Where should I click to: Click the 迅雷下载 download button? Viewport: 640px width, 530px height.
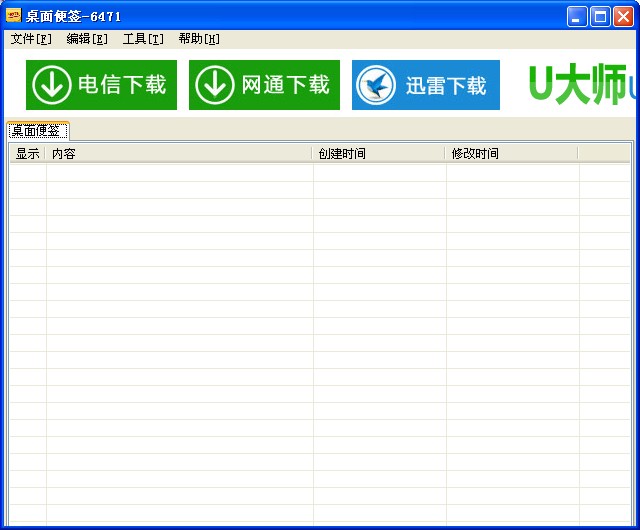(426, 85)
